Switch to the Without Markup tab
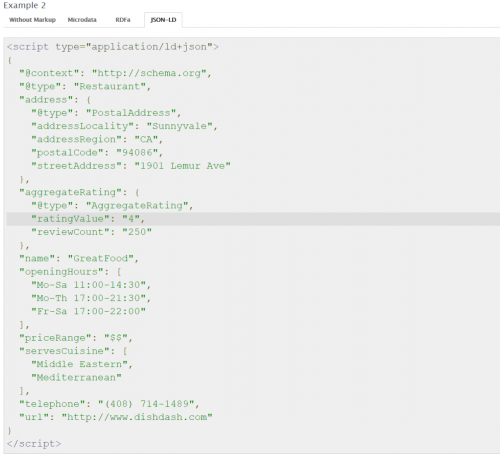Viewport: 500px width, 456px height. pyautogui.click(x=32, y=20)
